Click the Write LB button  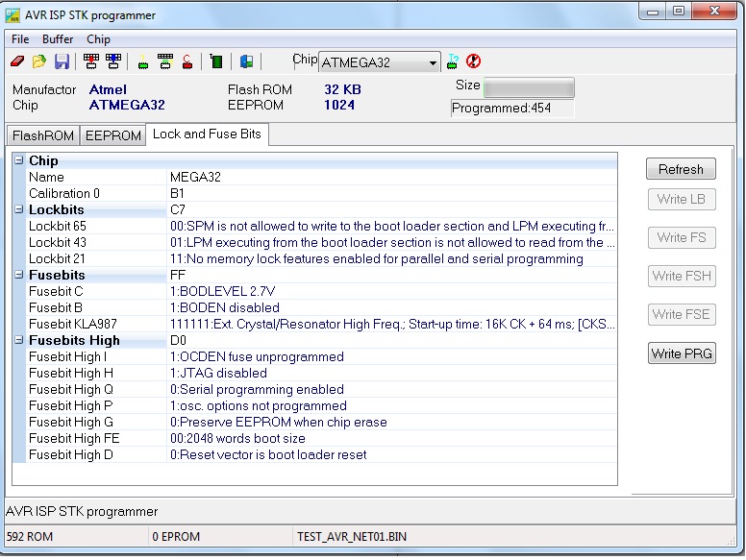click(682, 199)
